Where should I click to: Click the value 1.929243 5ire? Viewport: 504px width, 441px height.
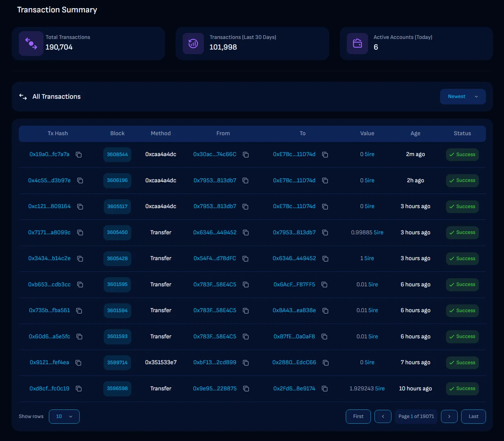pyautogui.click(x=367, y=389)
